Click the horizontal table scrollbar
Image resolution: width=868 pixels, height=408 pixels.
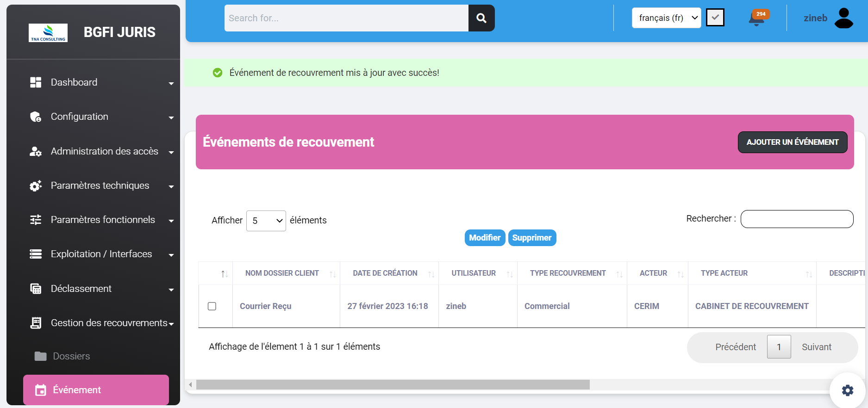[x=393, y=385]
